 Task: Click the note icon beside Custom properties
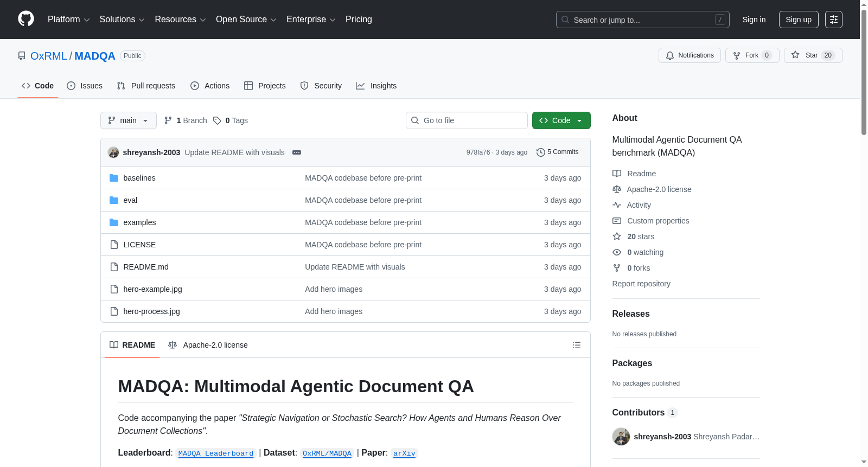click(617, 221)
